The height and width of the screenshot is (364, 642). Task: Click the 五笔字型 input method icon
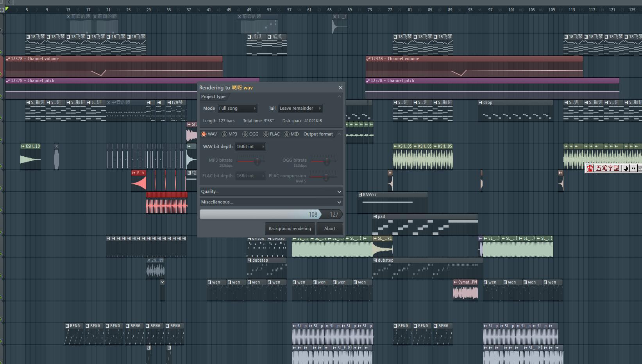pos(590,168)
